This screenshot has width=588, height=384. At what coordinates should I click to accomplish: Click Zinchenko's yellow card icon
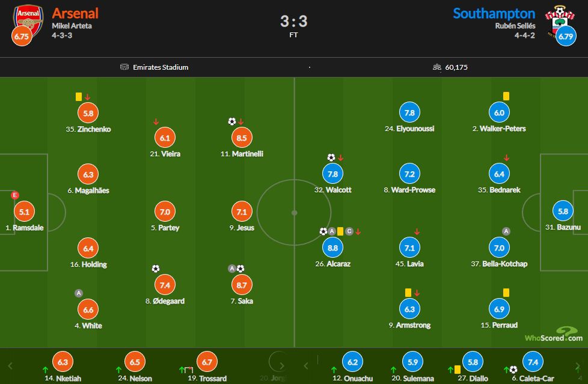[79, 97]
